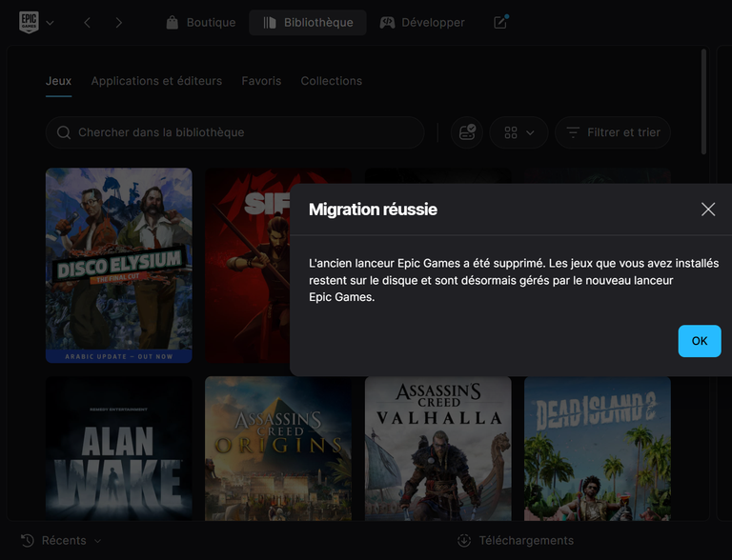Go forward using the right arrow
The width and height of the screenshot is (732, 560).
tap(118, 23)
